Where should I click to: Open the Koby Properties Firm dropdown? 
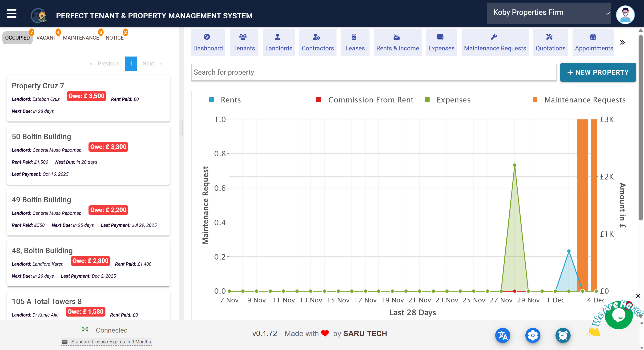(548, 13)
